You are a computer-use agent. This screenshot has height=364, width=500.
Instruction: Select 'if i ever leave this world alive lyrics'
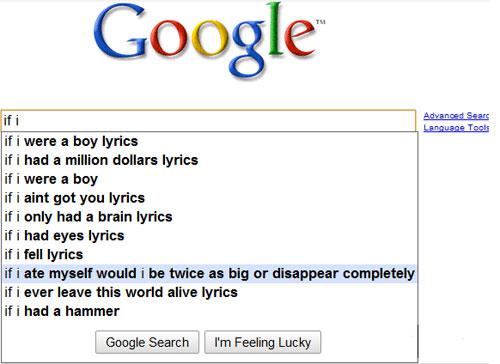coord(210,292)
